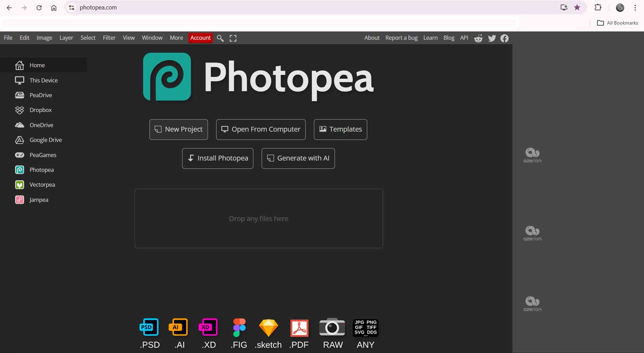Open the Reddit community icon
Image resolution: width=644 pixels, height=353 pixels.
(478, 38)
